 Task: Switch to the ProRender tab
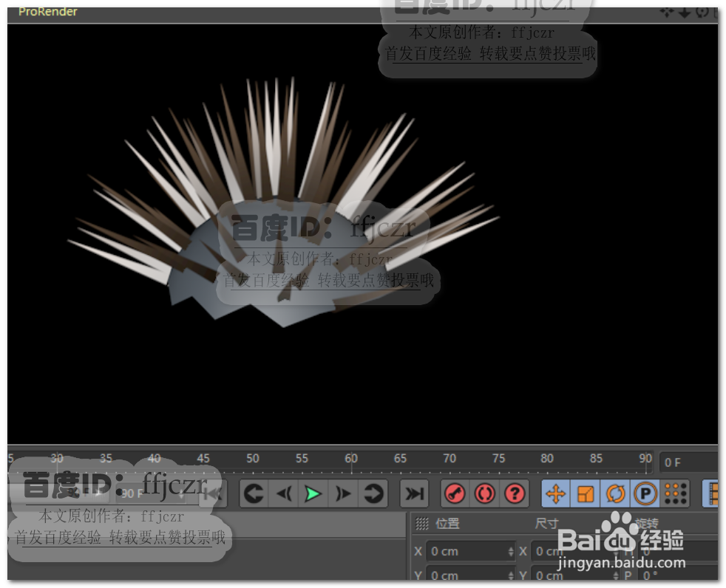coord(47,11)
